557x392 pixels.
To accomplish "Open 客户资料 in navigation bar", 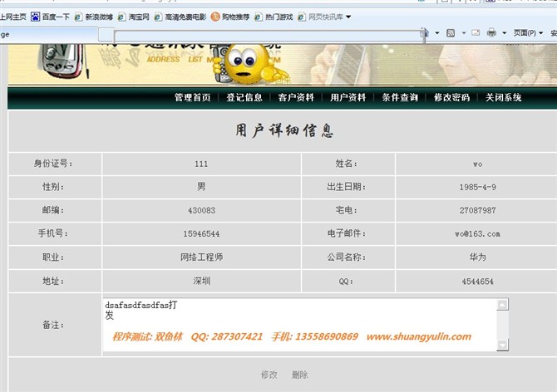I will point(296,97).
